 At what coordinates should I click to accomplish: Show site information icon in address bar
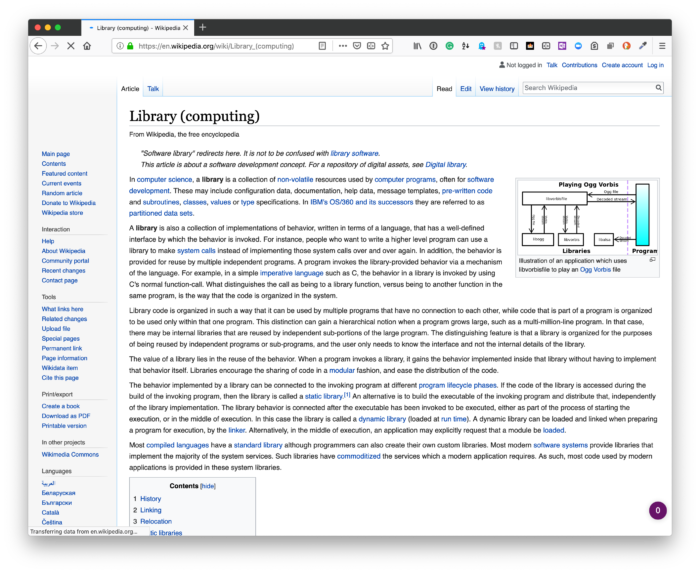(x=120, y=46)
